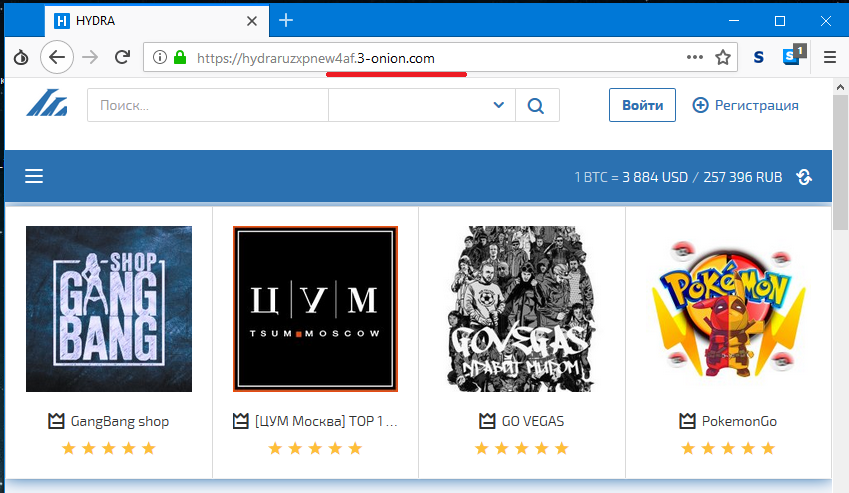Image resolution: width=849 pixels, height=493 pixels.
Task: Click the vertical scrollbar thumb
Action: [x=840, y=163]
